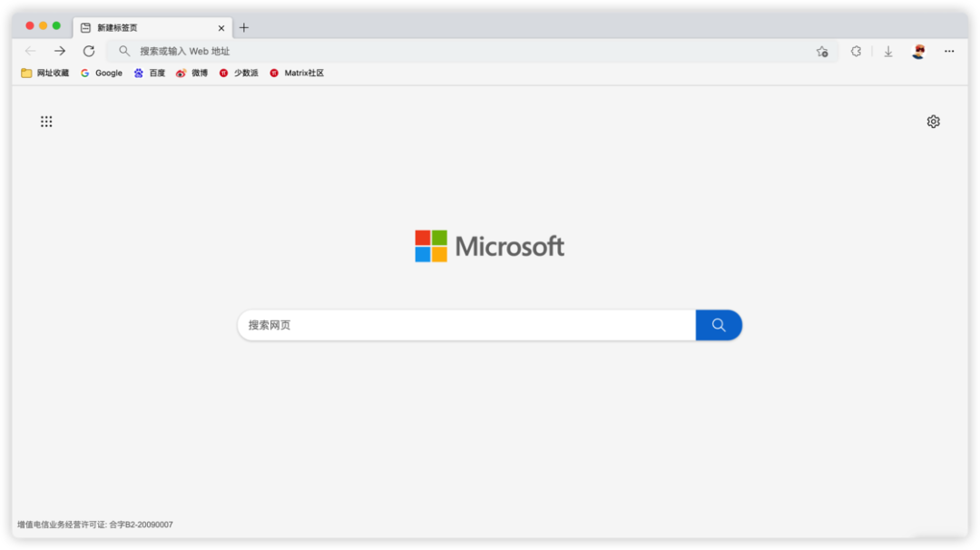Open the Matrix社区 bookmark
Image resolution: width=980 pixels, height=550 pixels.
(297, 74)
